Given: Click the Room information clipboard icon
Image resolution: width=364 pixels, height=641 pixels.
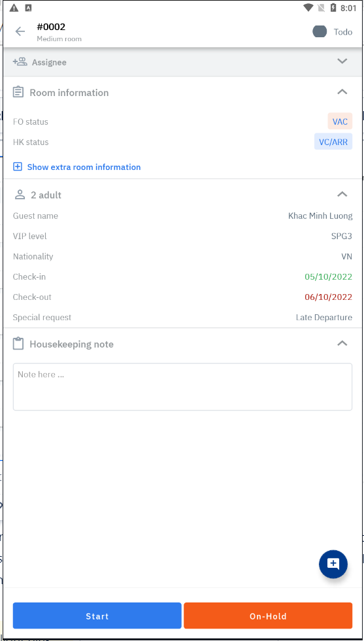Looking at the screenshot, I should (18, 92).
